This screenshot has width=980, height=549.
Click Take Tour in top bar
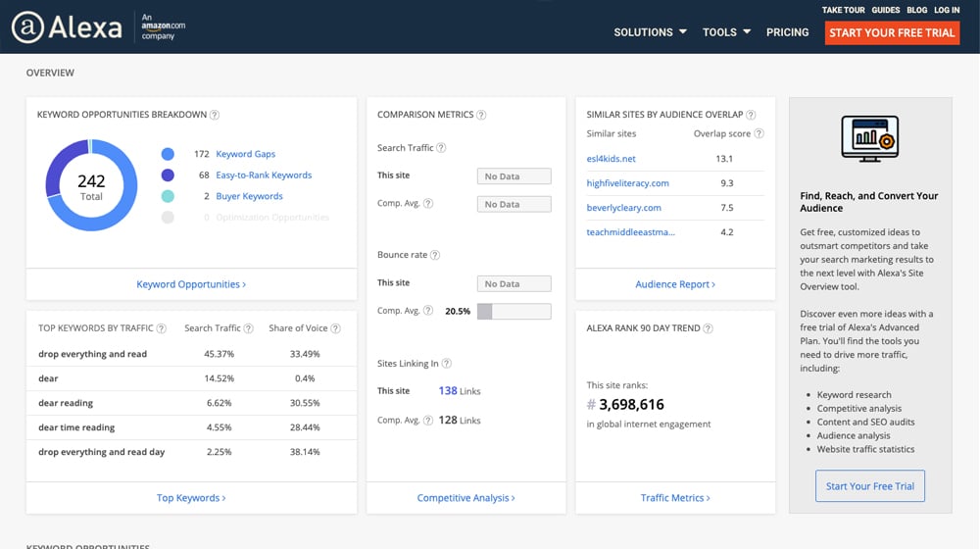(x=843, y=10)
